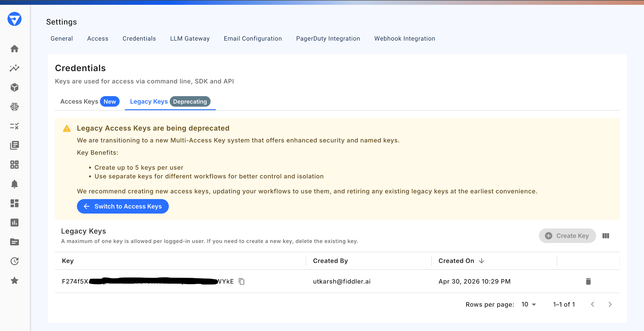Go to the previous table page
644x331 pixels.
tap(592, 304)
